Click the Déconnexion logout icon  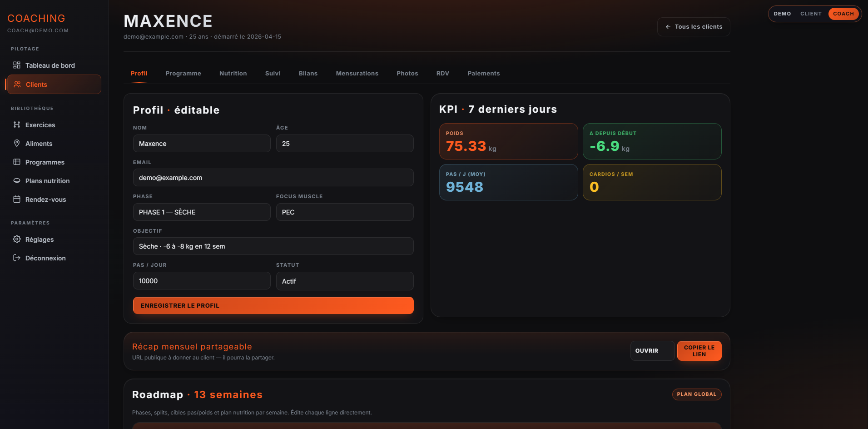click(x=17, y=258)
